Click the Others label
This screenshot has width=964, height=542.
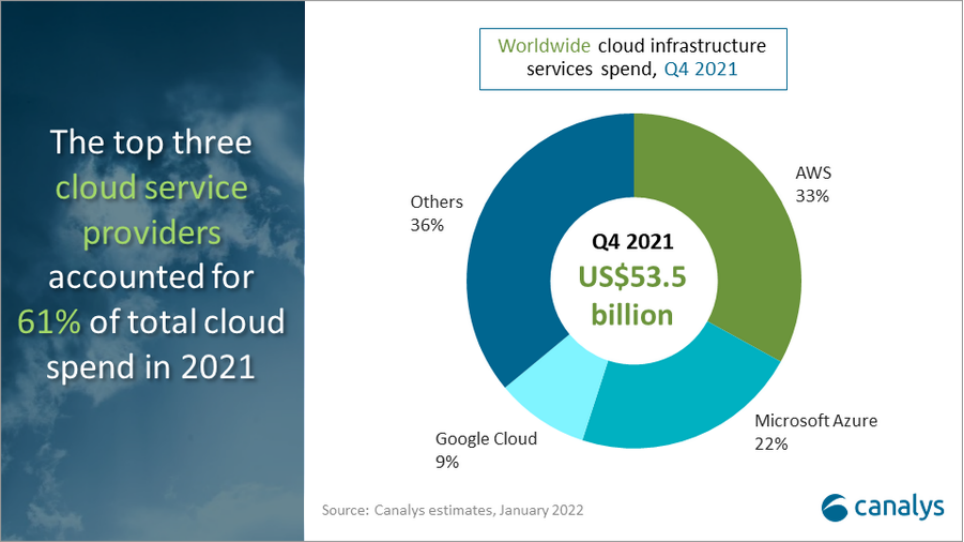(437, 202)
